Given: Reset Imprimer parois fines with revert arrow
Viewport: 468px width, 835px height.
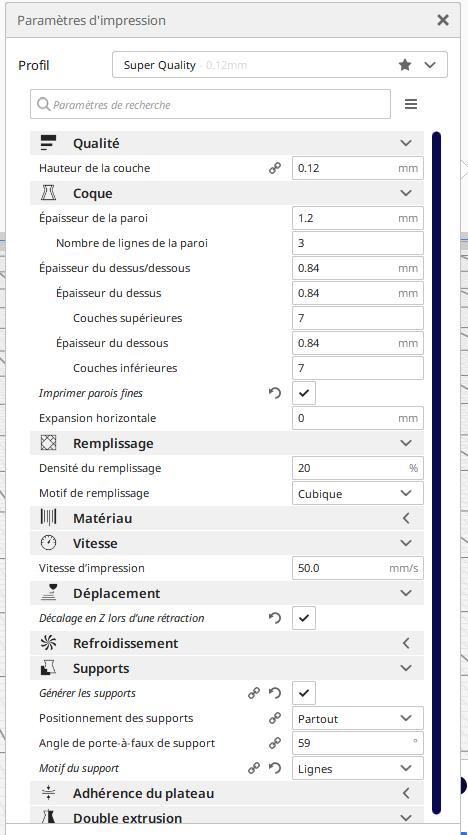Looking at the screenshot, I should click(x=275, y=394).
